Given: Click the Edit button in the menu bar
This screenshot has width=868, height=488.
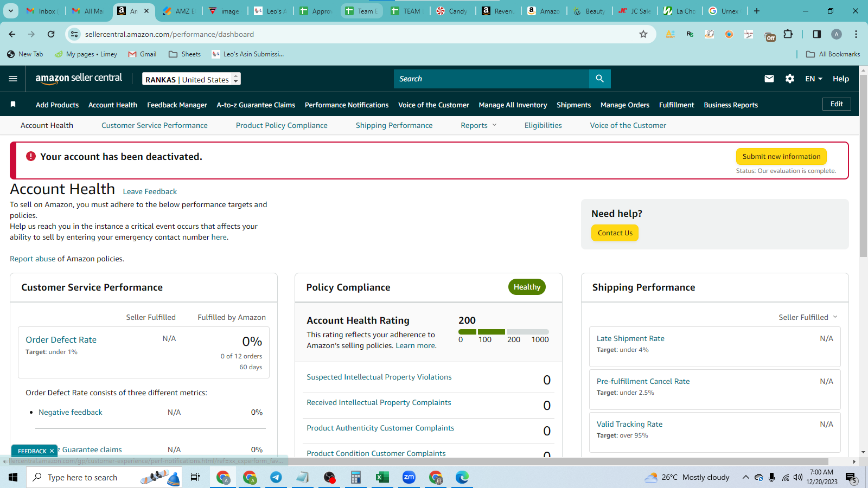Looking at the screenshot, I should (x=837, y=104).
